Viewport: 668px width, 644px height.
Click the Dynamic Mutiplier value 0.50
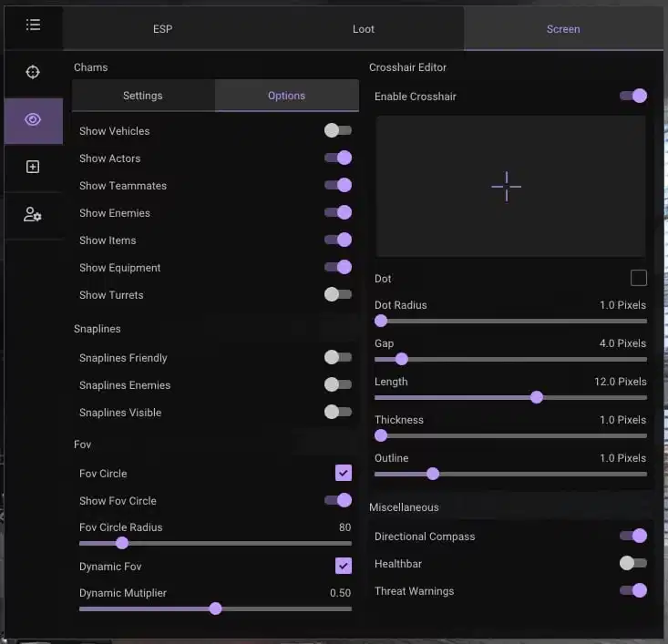pos(341,593)
